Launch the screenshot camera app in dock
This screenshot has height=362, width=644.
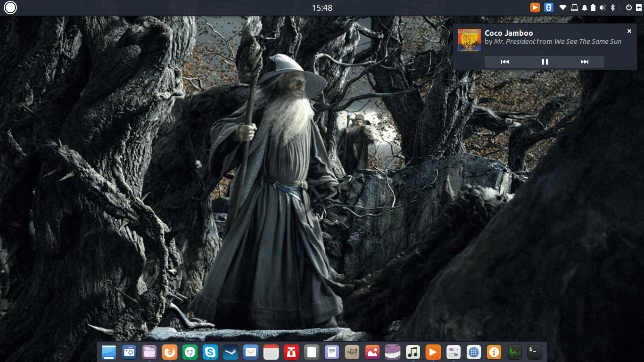tap(129, 352)
